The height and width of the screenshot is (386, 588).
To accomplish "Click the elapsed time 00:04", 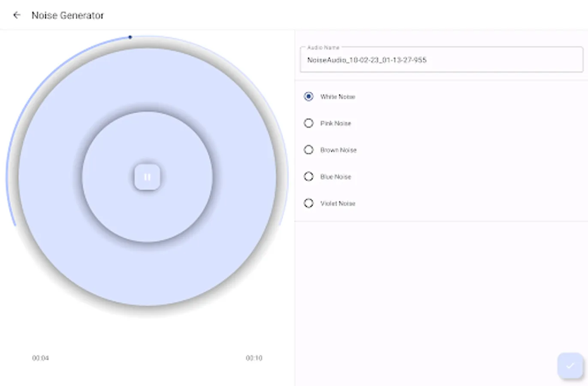I will point(41,358).
